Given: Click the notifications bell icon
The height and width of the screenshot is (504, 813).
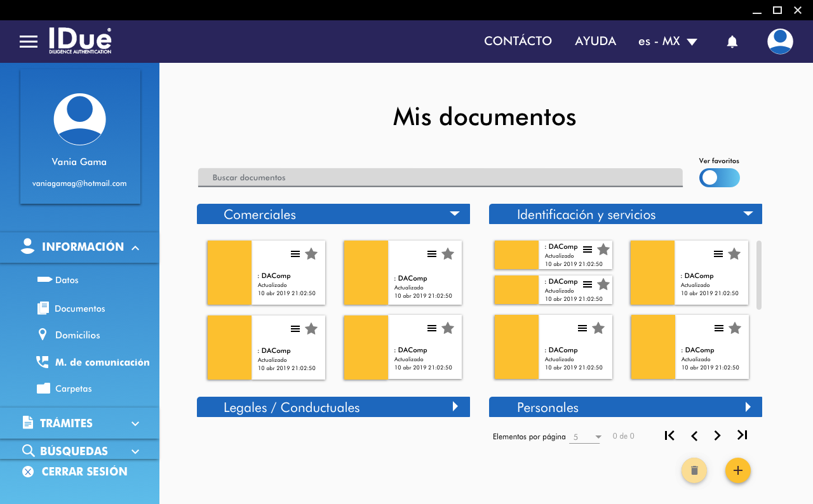Looking at the screenshot, I should pos(732,42).
